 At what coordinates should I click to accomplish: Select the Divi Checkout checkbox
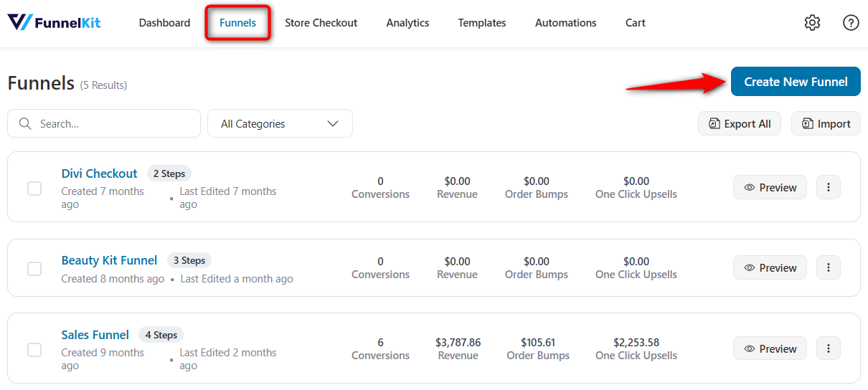34,189
